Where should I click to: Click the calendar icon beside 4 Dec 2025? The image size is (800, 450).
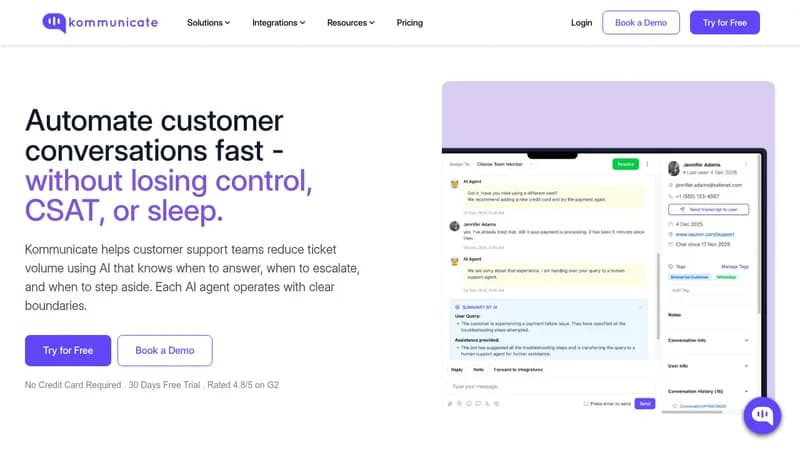671,224
